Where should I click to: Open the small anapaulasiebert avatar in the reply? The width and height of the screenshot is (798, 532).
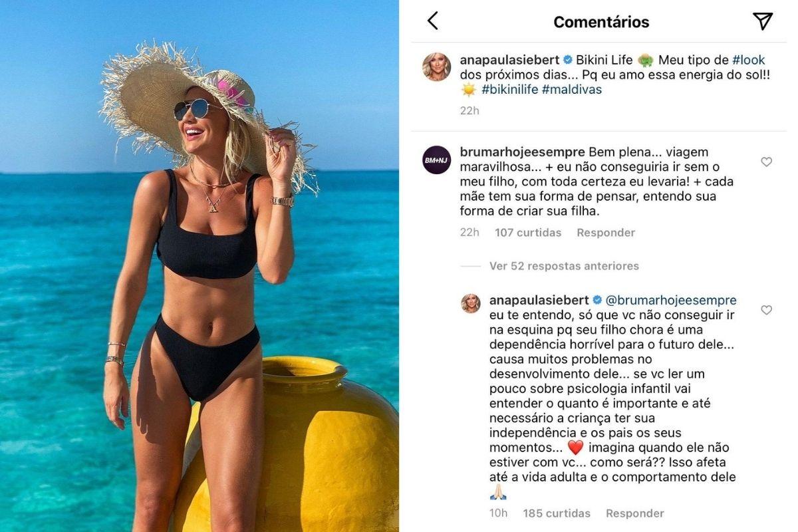[x=471, y=303]
